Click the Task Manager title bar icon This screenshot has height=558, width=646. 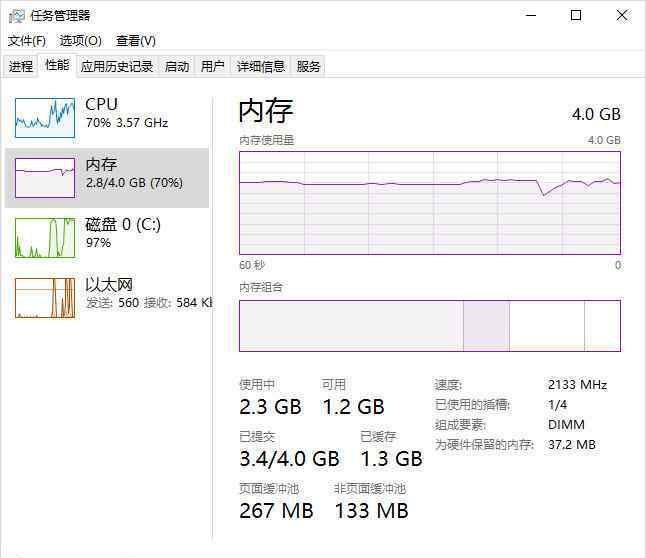(17, 16)
